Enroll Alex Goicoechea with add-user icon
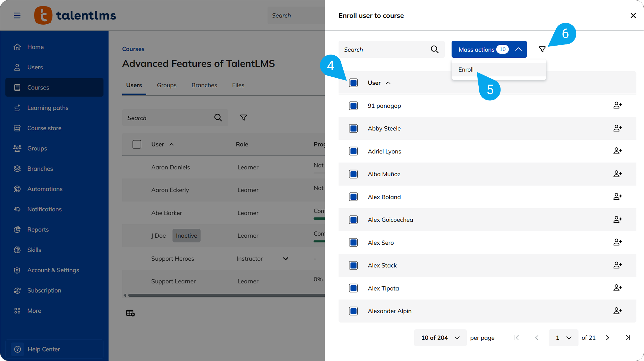Screen dimensions: 644x361 click(x=617, y=220)
